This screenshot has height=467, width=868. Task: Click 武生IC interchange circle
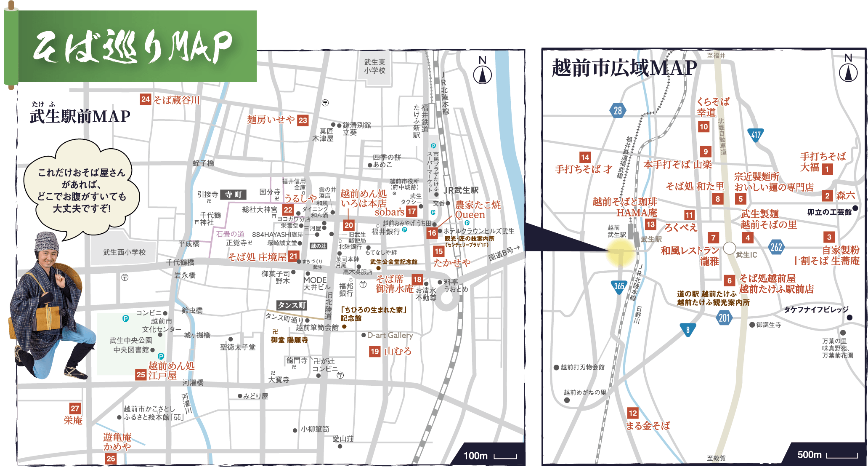point(729,248)
